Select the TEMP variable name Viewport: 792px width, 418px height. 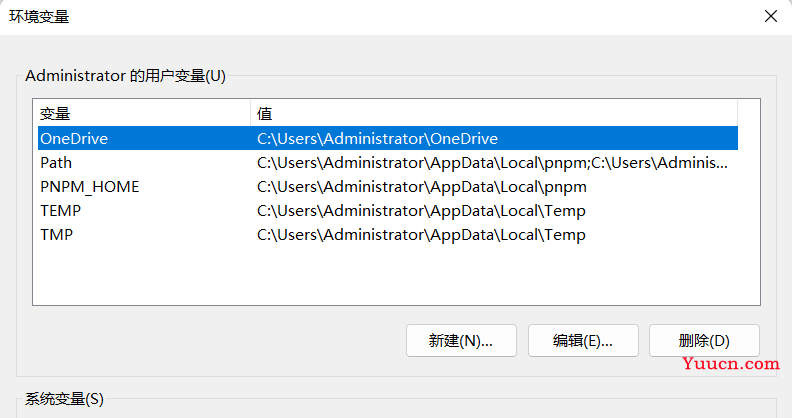[x=61, y=211]
